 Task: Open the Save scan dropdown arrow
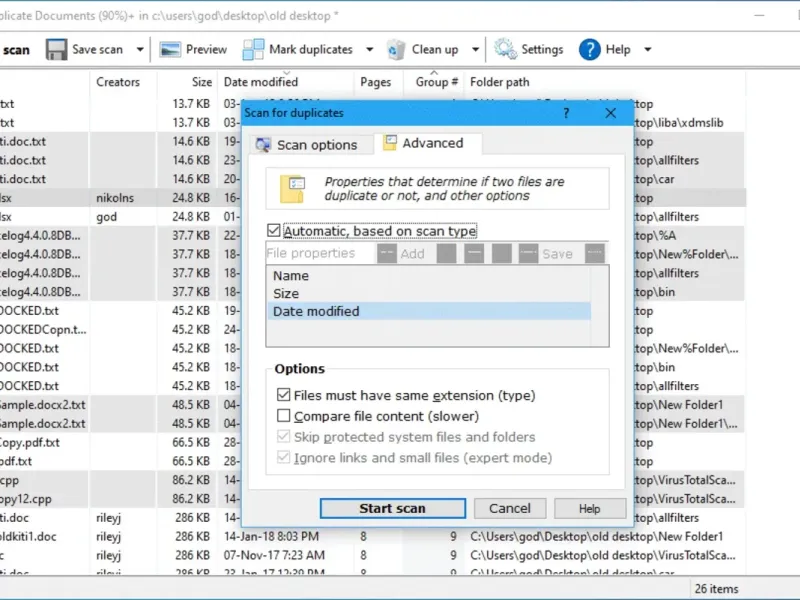140,49
